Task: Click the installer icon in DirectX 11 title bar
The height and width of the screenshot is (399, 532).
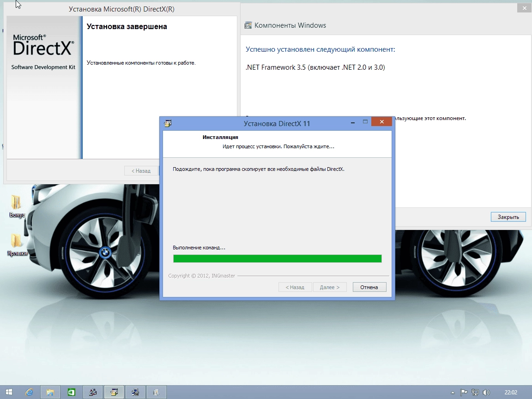Action: (168, 123)
